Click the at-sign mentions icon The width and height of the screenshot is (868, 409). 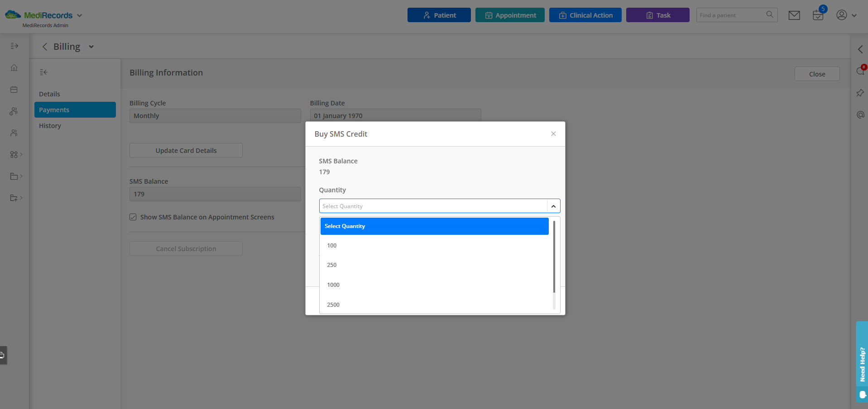coord(860,114)
